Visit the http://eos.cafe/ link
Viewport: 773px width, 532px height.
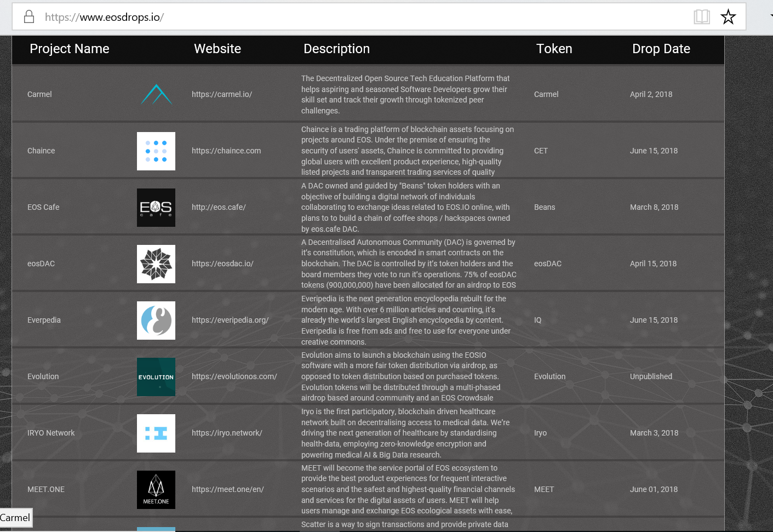[219, 207]
